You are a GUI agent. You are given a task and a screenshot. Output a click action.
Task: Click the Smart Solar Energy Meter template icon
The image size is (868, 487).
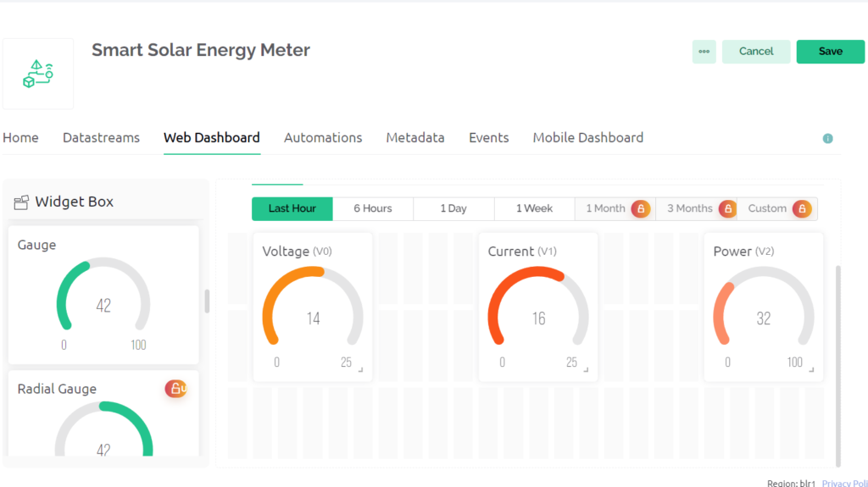37,74
